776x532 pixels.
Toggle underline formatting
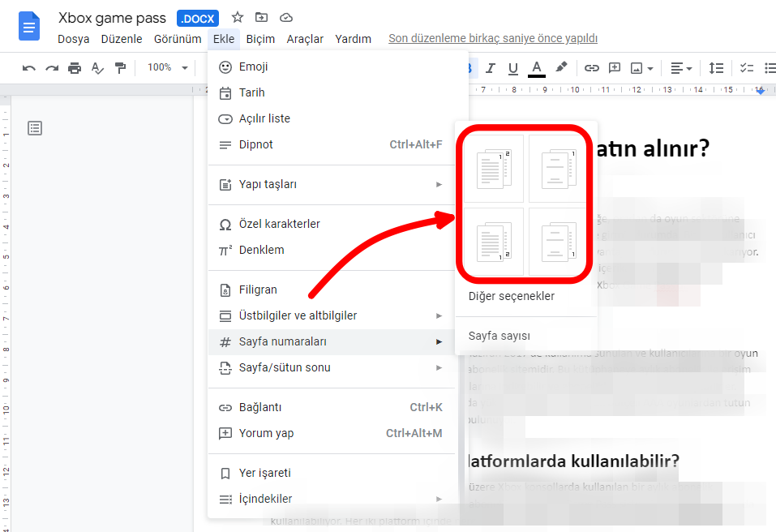pyautogui.click(x=512, y=68)
